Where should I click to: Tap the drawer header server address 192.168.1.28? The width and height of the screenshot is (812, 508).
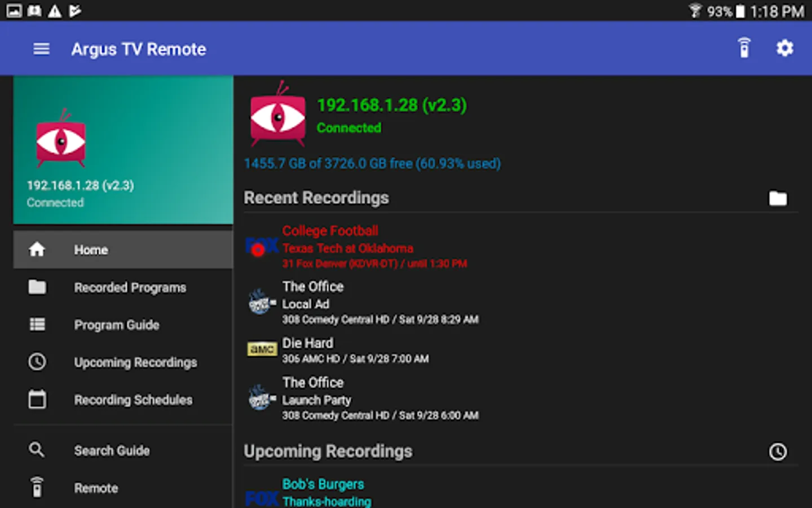[81, 185]
